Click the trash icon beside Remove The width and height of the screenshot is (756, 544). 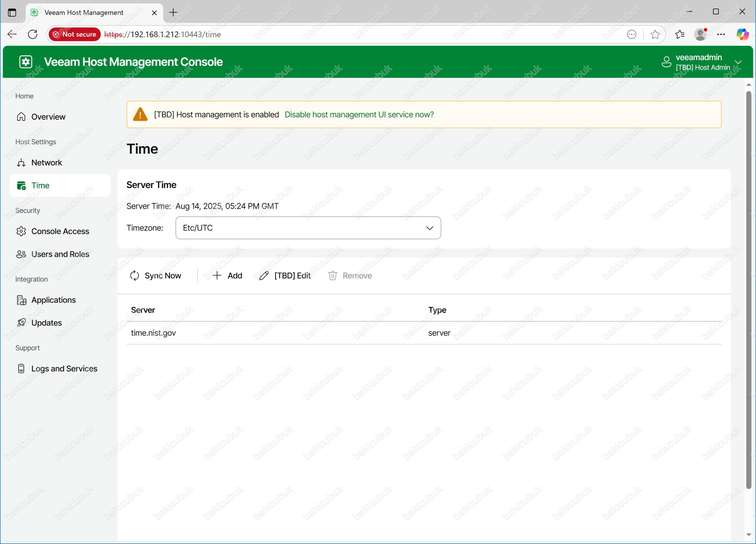[332, 275]
